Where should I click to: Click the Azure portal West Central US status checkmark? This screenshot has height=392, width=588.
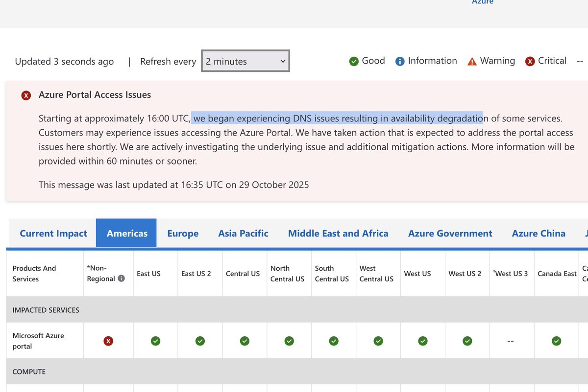(x=378, y=341)
